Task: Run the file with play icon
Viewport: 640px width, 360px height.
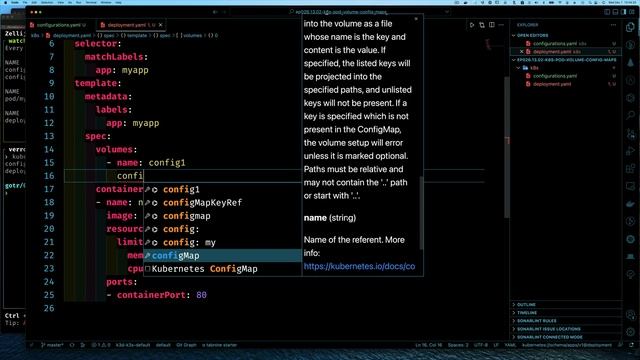Action: (x=472, y=25)
